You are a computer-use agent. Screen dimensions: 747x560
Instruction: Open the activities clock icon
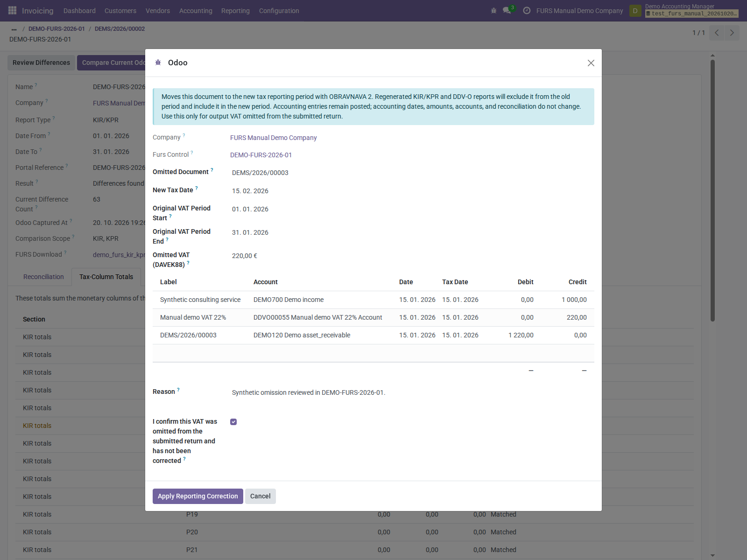pyautogui.click(x=527, y=10)
